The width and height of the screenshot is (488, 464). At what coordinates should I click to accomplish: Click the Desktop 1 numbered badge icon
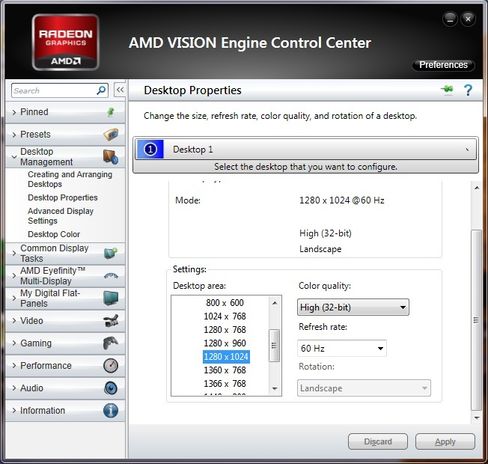point(150,149)
